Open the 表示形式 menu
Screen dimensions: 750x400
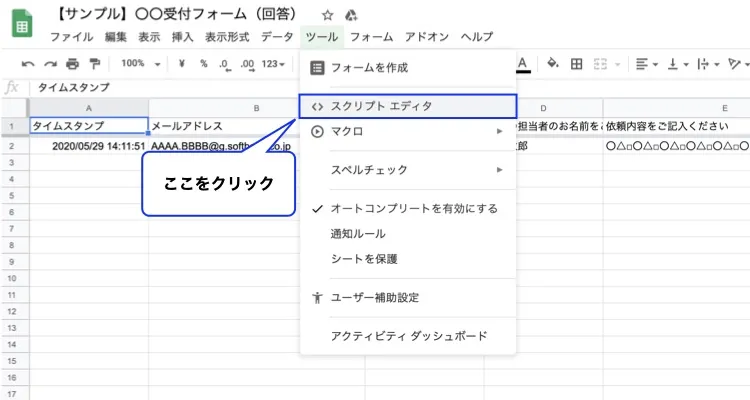(x=227, y=37)
